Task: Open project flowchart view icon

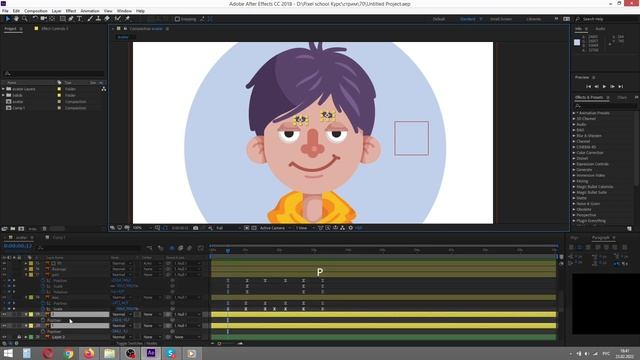Action: click(x=104, y=89)
